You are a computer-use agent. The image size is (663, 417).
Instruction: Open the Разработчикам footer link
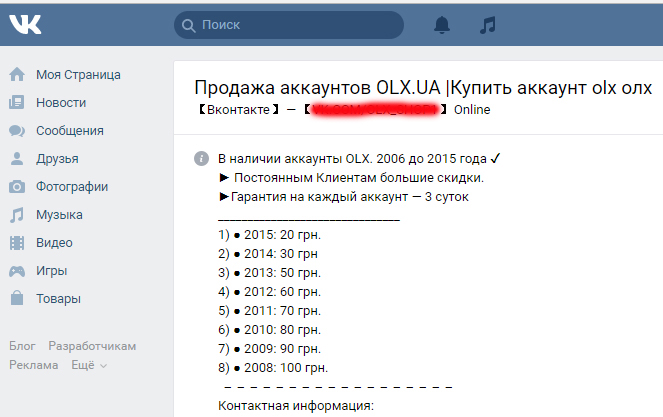click(x=92, y=346)
